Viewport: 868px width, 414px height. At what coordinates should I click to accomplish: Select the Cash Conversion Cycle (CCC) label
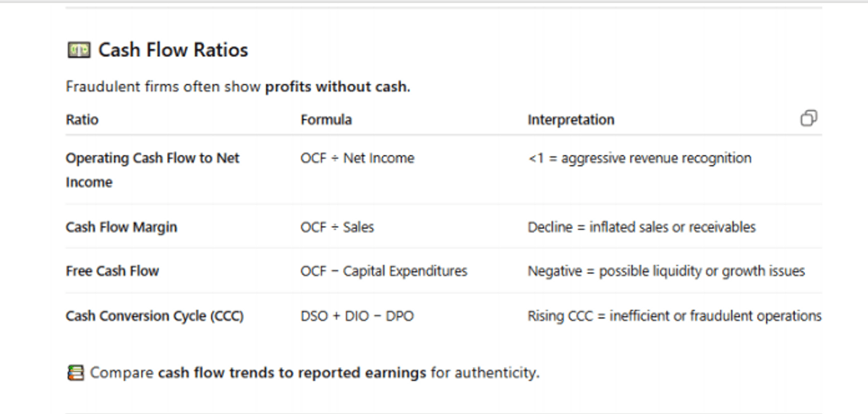point(154,316)
